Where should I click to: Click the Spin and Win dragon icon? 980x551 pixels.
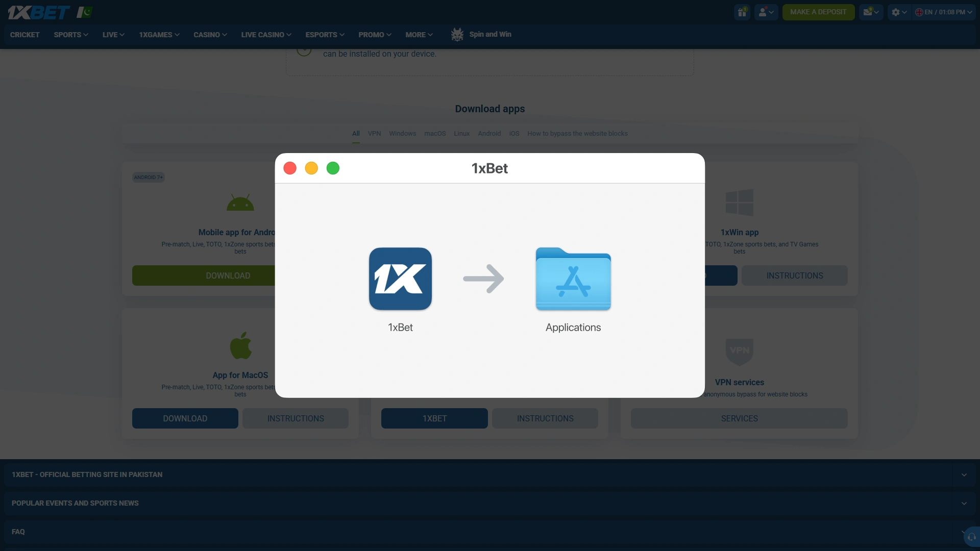tap(457, 34)
